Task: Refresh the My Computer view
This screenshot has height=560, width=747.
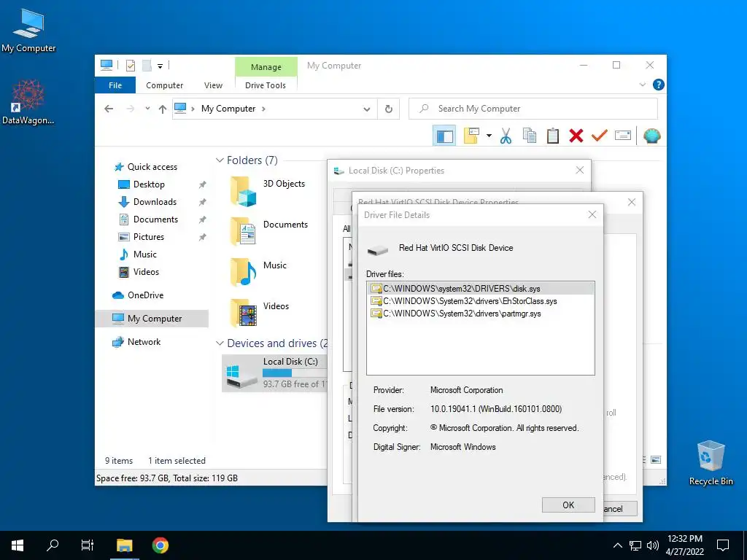Action: pyautogui.click(x=389, y=109)
